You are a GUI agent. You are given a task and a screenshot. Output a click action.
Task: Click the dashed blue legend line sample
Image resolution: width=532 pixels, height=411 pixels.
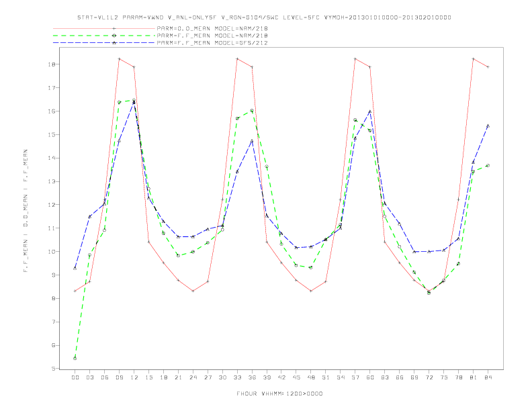coord(104,43)
